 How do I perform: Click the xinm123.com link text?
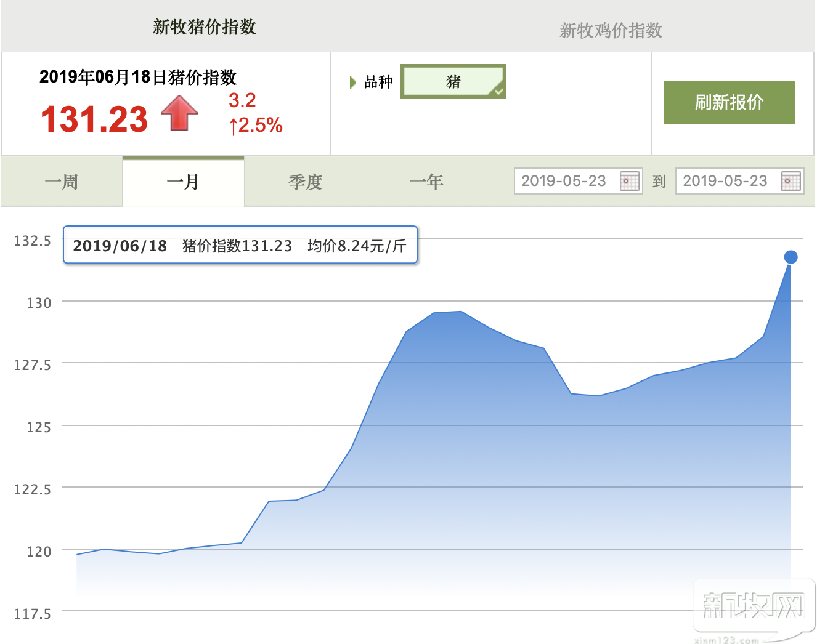pyautogui.click(x=726, y=640)
